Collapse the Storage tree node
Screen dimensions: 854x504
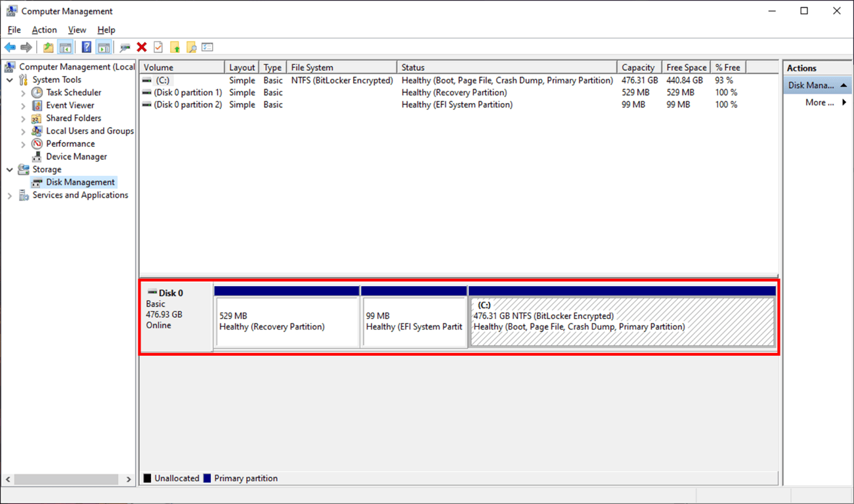(x=10, y=169)
